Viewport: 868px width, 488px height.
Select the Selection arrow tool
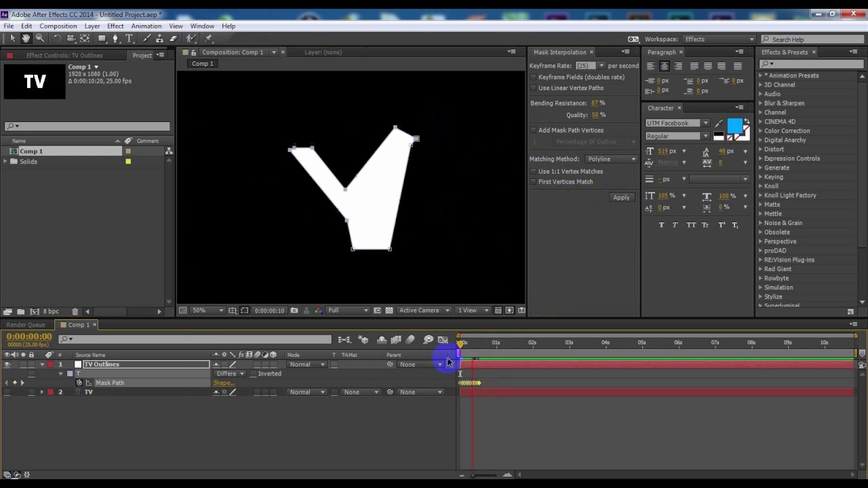12,39
